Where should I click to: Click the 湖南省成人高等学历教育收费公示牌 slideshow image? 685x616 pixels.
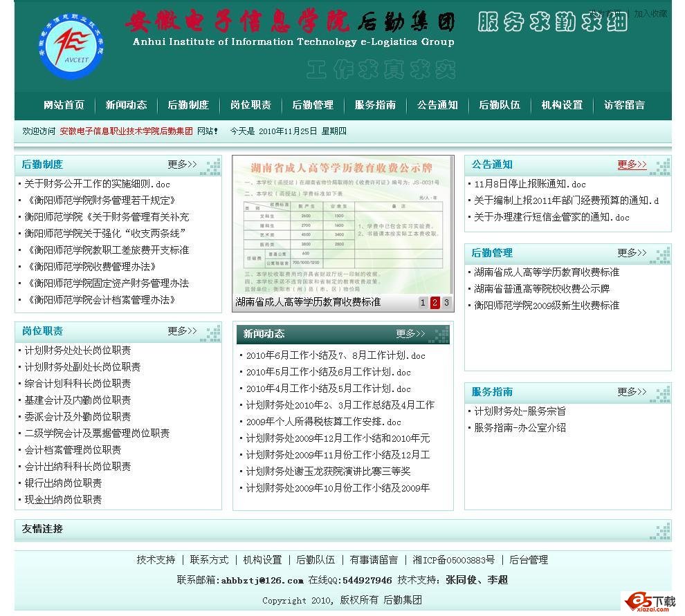343,225
